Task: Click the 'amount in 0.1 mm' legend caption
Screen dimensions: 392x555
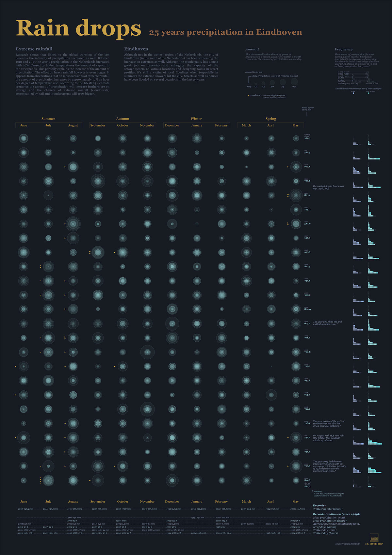Action: tap(254, 72)
